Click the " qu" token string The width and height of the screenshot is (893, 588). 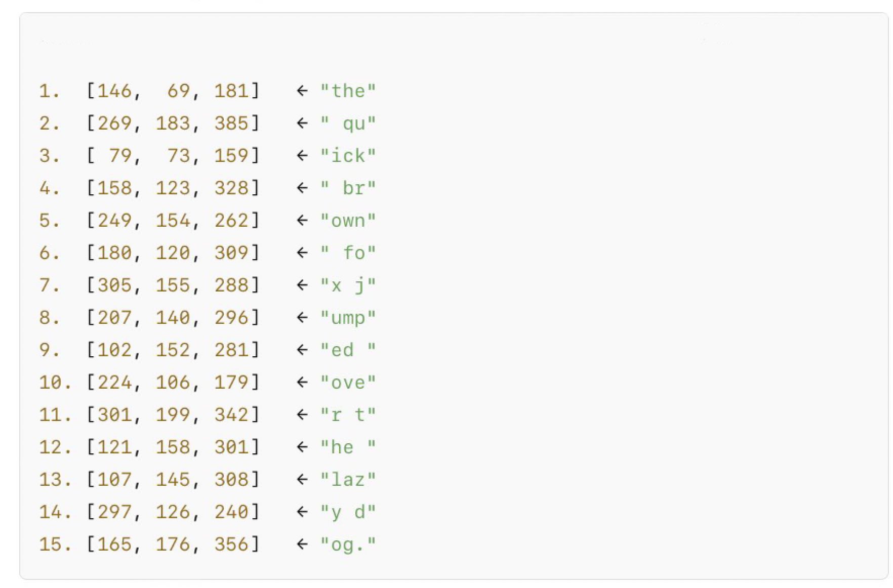tap(348, 123)
